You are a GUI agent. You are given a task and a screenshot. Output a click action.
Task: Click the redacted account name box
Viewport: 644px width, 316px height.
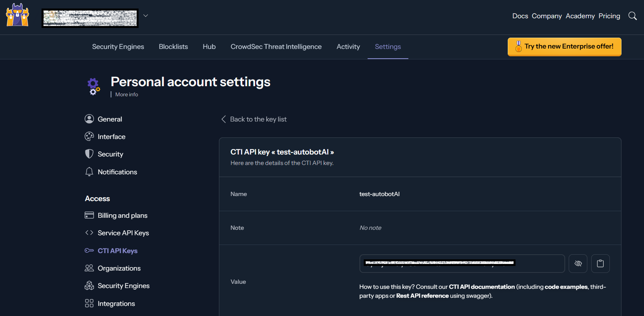pyautogui.click(x=90, y=18)
